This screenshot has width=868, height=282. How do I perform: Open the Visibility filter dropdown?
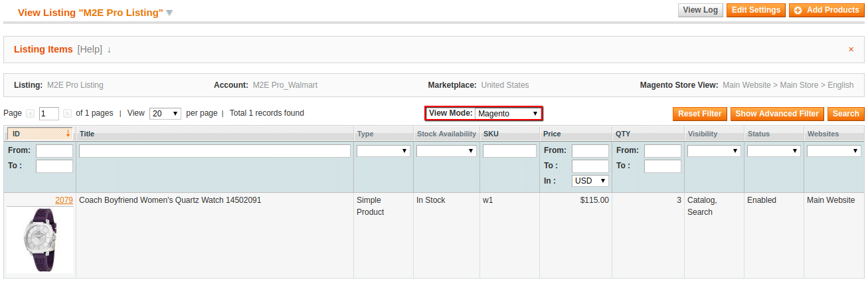coord(714,151)
